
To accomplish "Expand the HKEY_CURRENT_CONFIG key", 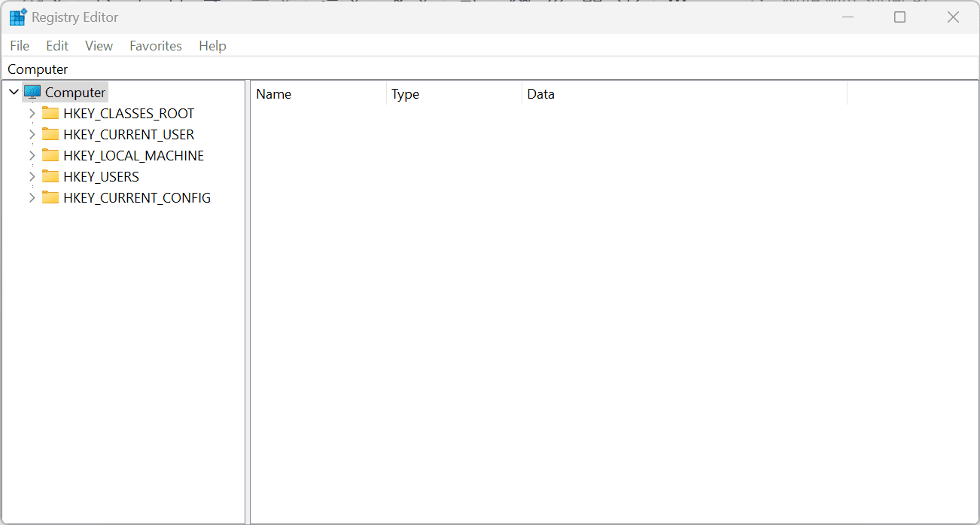I will pyautogui.click(x=32, y=197).
